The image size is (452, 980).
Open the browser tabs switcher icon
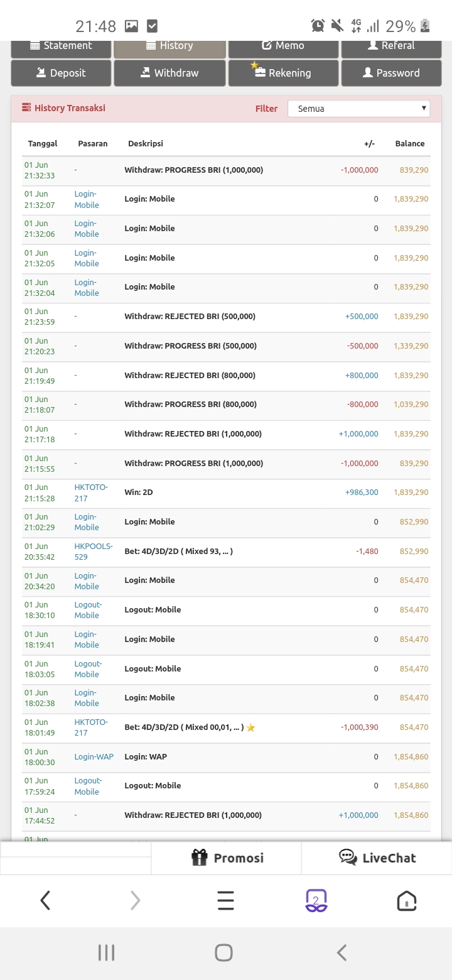316,901
